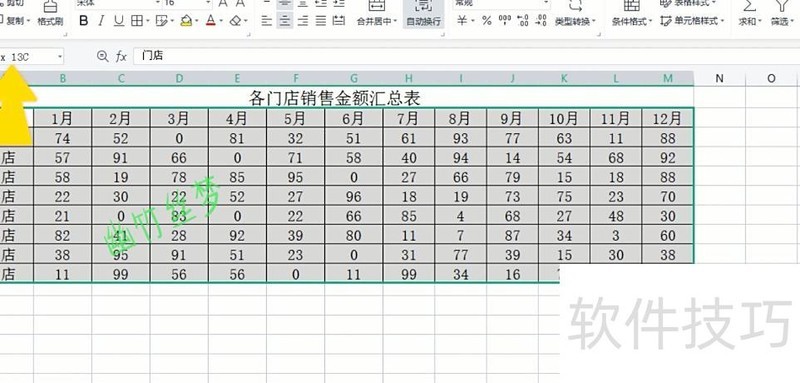Open Table Styles (表格样式)

tap(688, 3)
